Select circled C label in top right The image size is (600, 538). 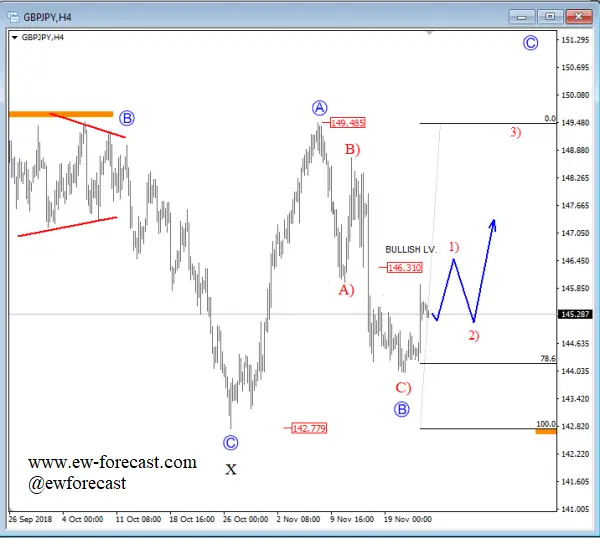530,43
